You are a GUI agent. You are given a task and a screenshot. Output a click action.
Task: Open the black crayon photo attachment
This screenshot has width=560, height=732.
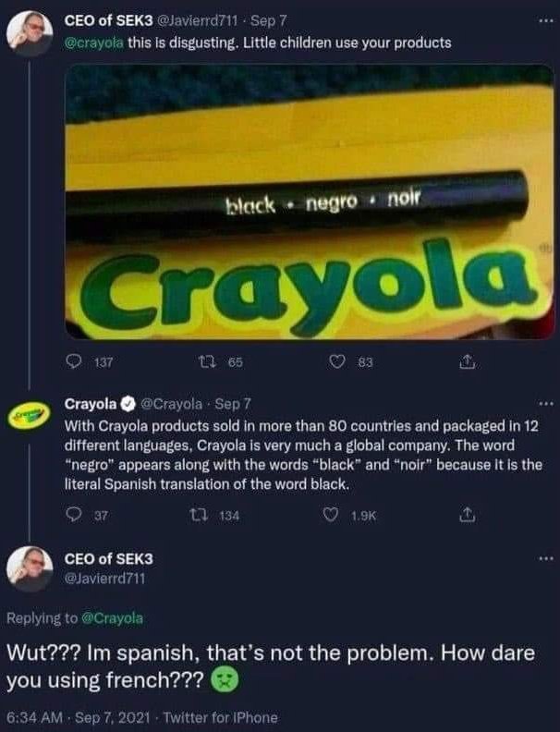(x=310, y=201)
